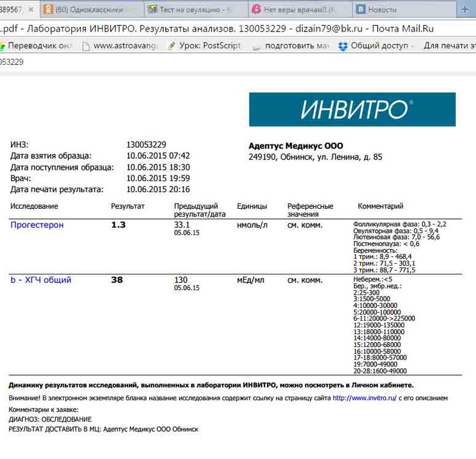This screenshot has width=476, height=459.
Task: Click the Адептус Медикус ООО heading
Action: [x=295, y=146]
